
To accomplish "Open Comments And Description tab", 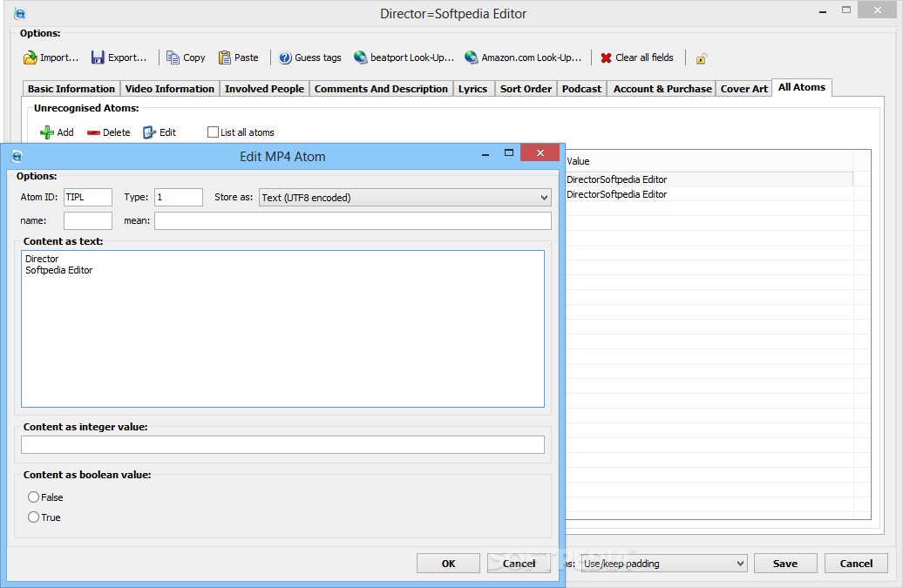I will click(x=381, y=89).
